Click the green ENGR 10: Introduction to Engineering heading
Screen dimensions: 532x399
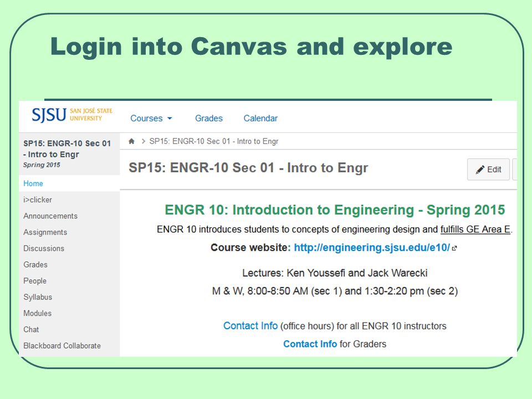tap(335, 210)
